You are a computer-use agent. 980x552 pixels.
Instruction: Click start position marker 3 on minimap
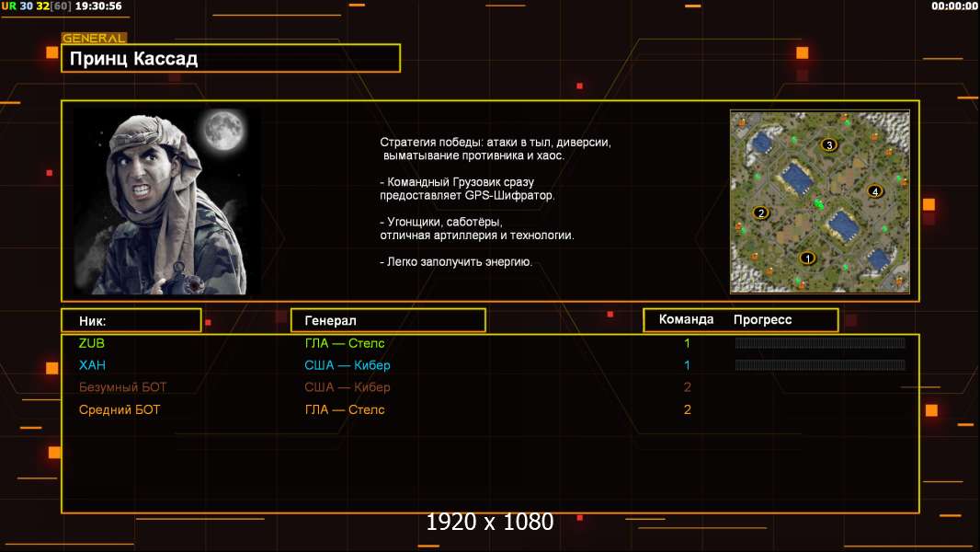[828, 145]
